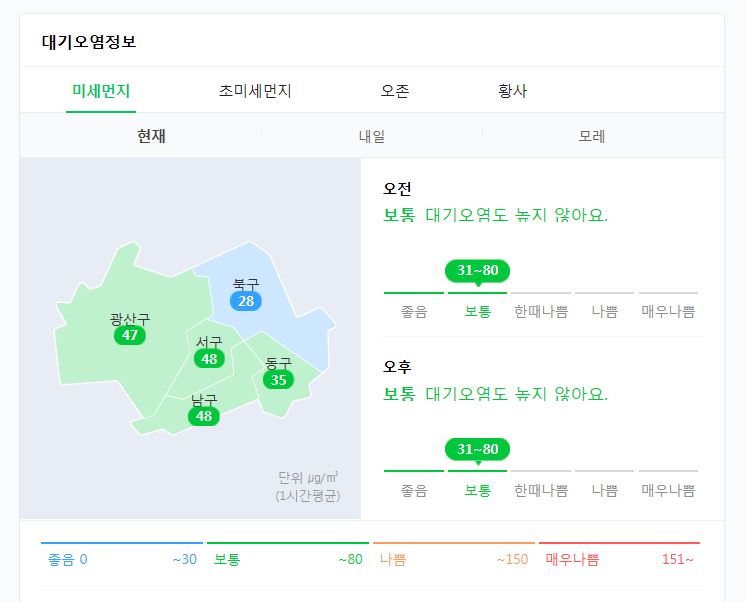Select the 현재 time tab
The height and width of the screenshot is (602, 746).
coord(151,136)
